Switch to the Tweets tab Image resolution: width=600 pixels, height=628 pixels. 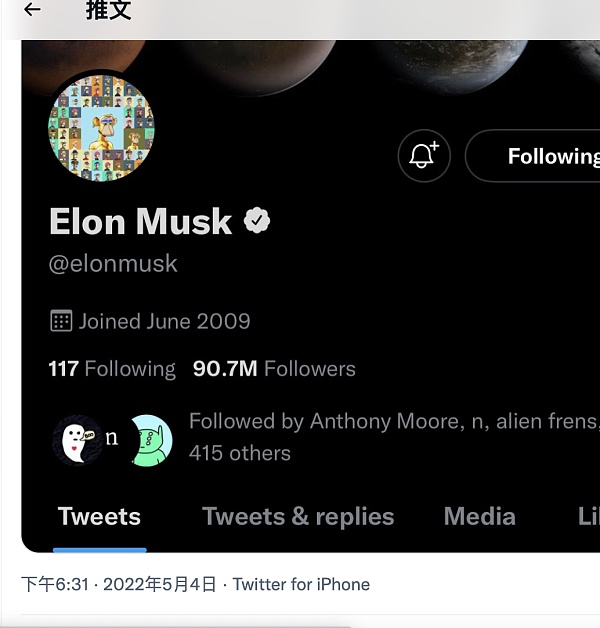[x=99, y=517]
